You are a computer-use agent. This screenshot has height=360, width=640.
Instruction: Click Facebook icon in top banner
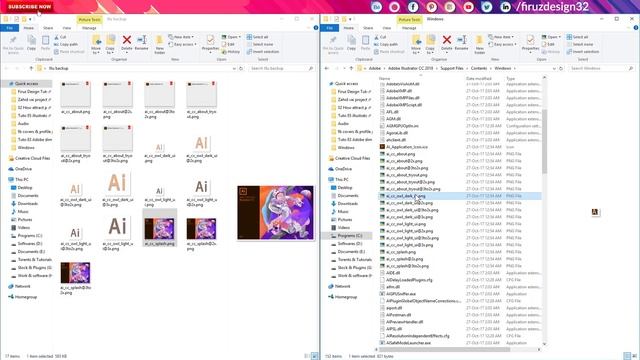[413, 7]
